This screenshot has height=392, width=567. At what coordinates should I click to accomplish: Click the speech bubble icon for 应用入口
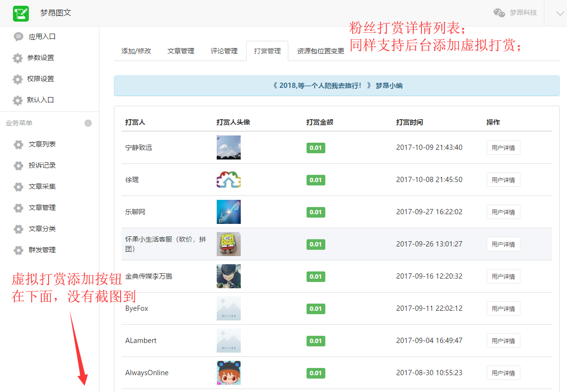(18, 37)
